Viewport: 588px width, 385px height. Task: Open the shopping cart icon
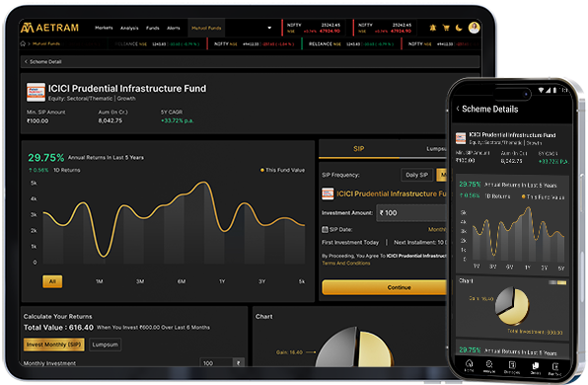[446, 28]
